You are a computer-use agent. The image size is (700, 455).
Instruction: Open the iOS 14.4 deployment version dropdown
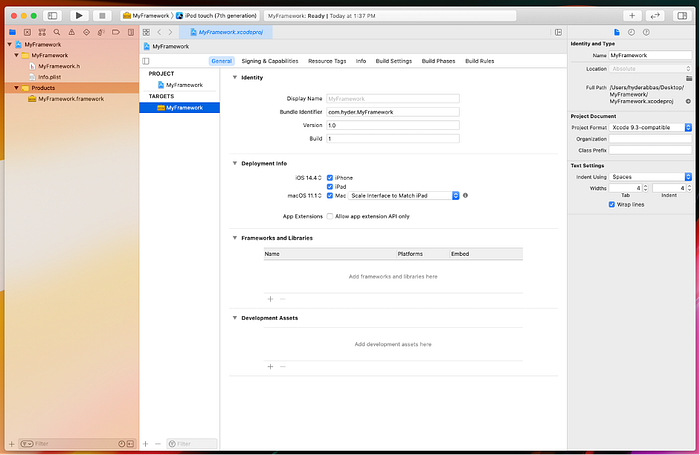[x=308, y=178]
